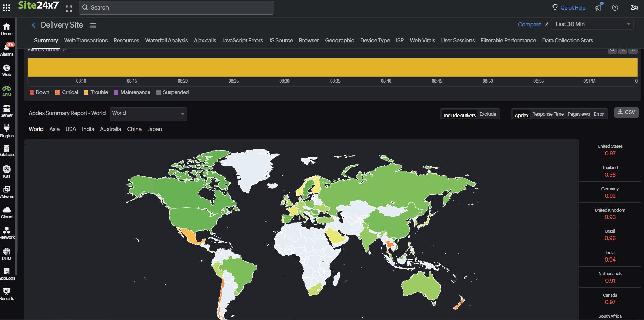Click the Site24x7 logo
644x320 pixels.
38,6
